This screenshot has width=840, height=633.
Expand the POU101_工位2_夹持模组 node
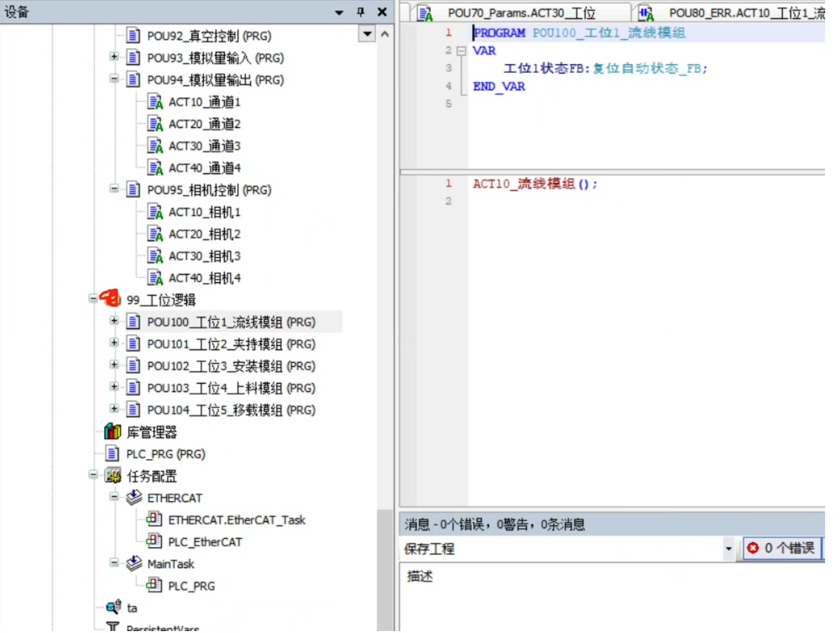point(114,343)
